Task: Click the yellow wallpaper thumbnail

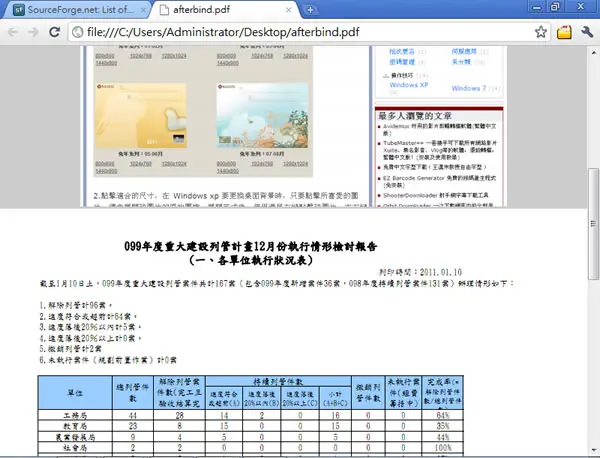Action: click(141, 116)
